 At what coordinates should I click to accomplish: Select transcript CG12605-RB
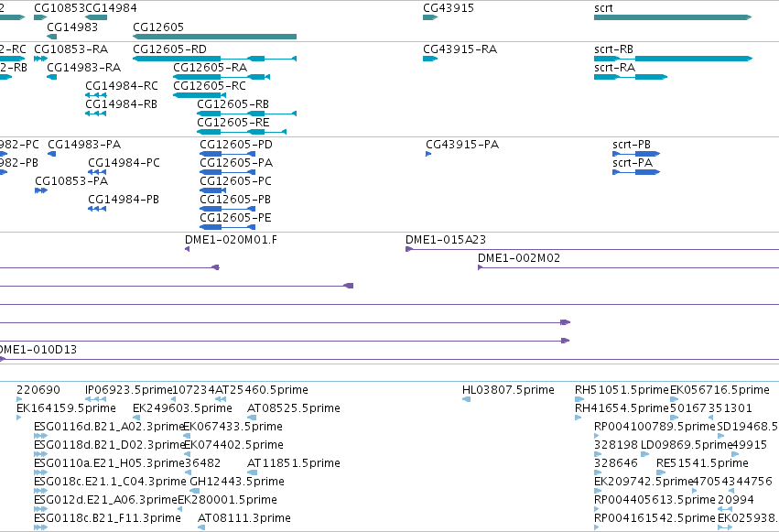tap(247, 114)
